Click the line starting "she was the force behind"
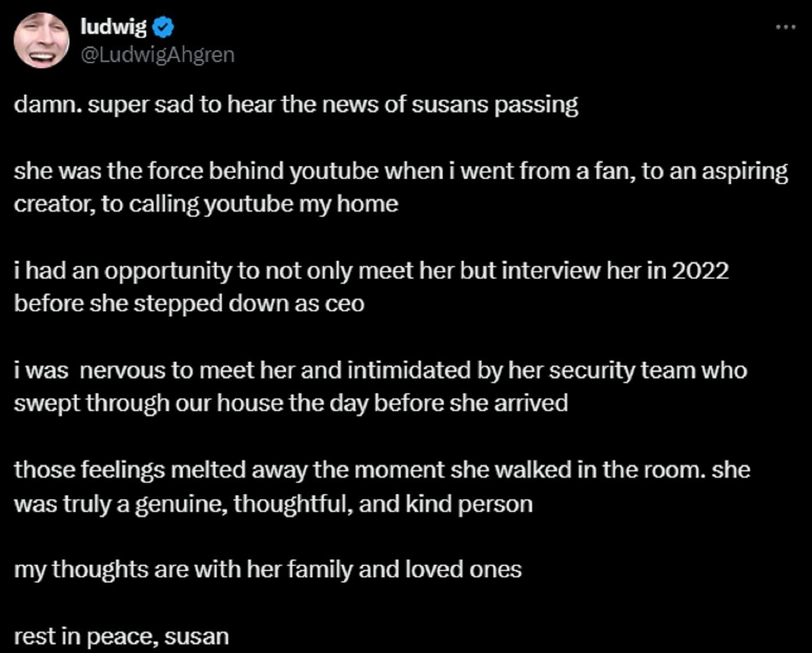Screen dimensions: 812x653 [x=401, y=171]
